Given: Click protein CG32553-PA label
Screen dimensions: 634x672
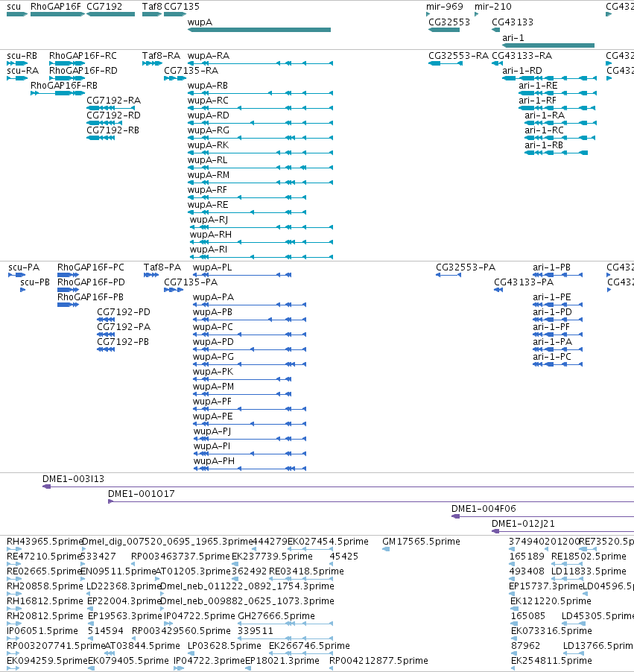Looking at the screenshot, I should click(466, 267).
